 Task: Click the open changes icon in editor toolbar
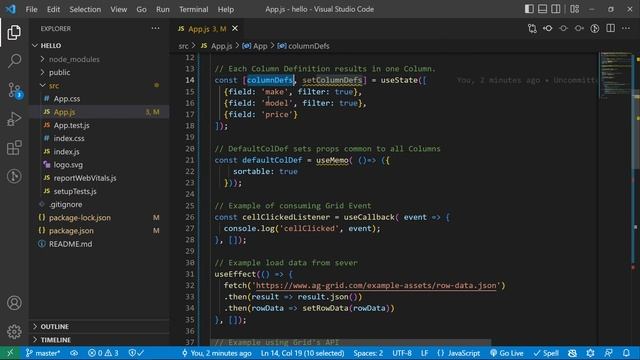532,29
